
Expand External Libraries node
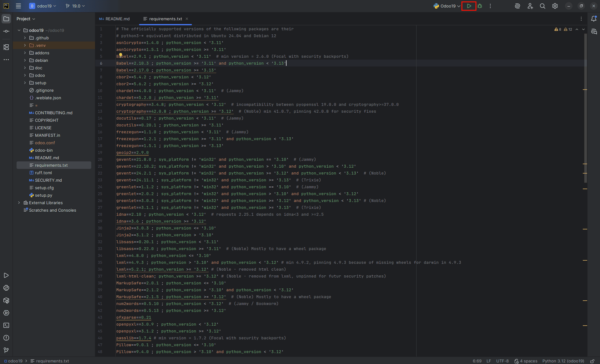pyautogui.click(x=19, y=203)
